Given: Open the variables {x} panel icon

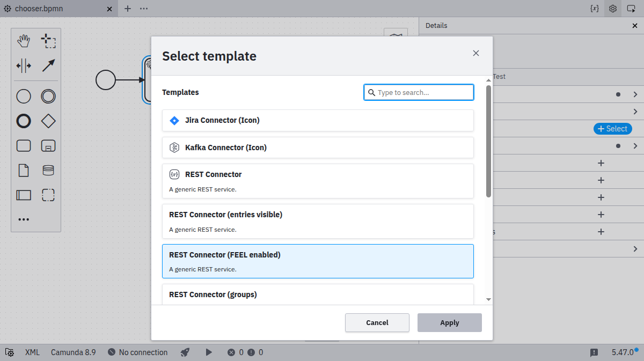Looking at the screenshot, I should coord(594,9).
